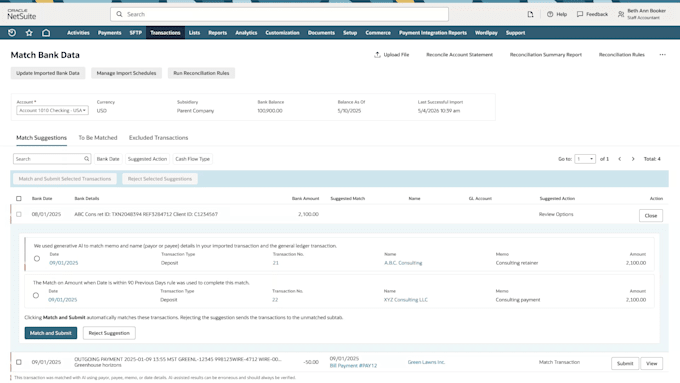
Task: Check the 08/01/2025 ABC Cons transaction row
Action: tap(19, 214)
